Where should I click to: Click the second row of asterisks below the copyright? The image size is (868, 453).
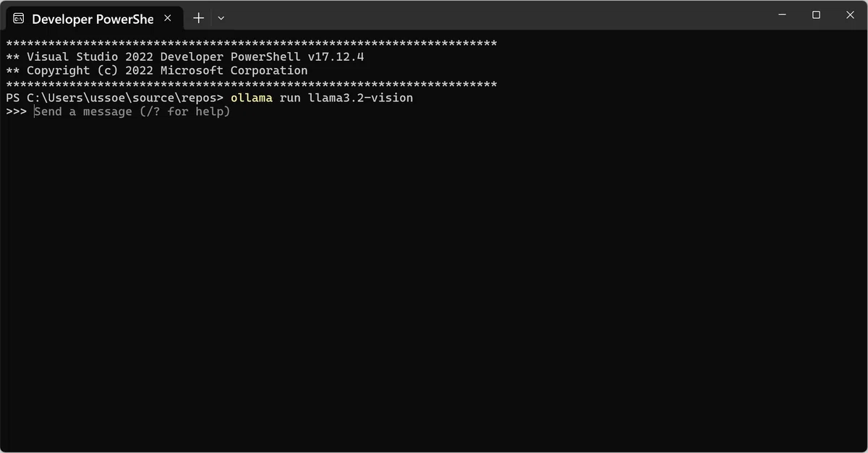point(252,84)
